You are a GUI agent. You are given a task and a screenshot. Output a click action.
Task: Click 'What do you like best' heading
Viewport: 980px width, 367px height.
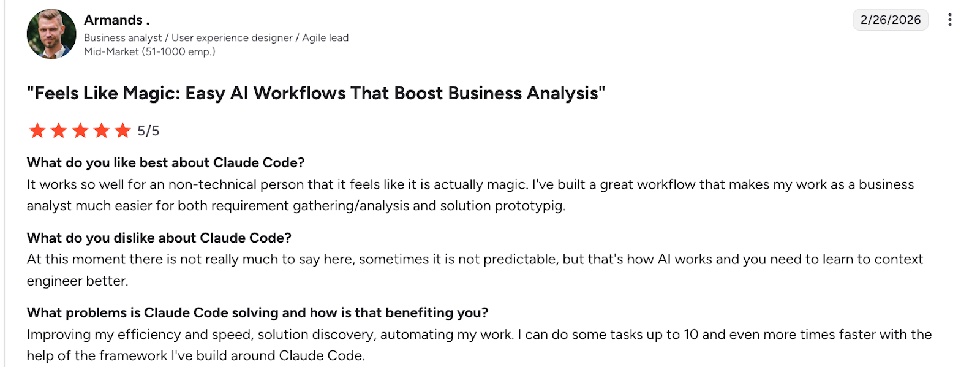(165, 162)
